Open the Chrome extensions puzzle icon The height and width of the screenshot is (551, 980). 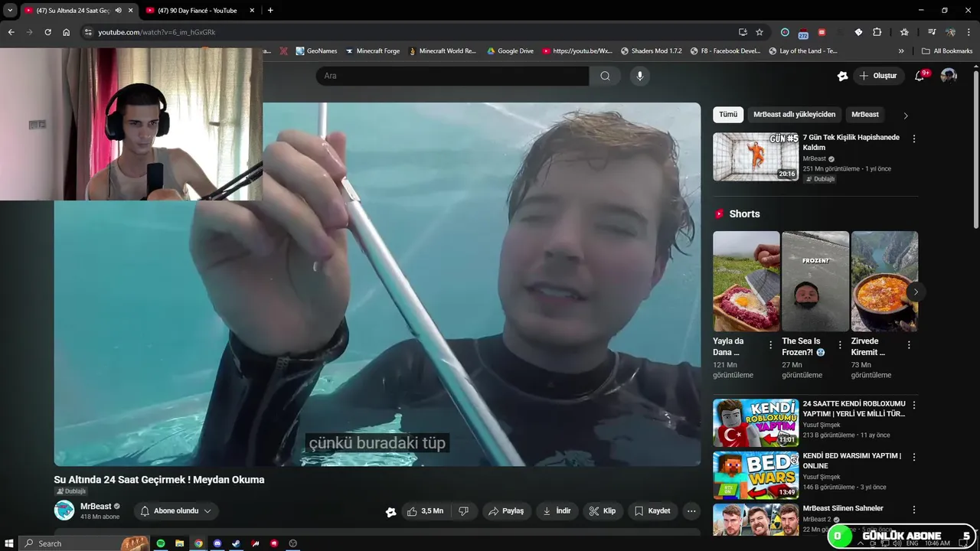coord(877,32)
